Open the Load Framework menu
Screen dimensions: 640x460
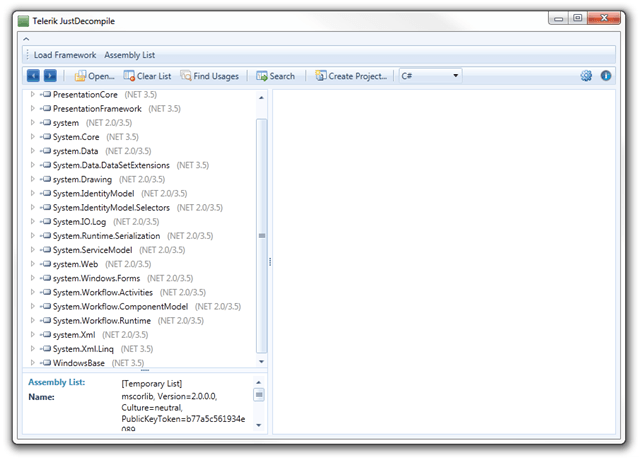[x=65, y=55]
